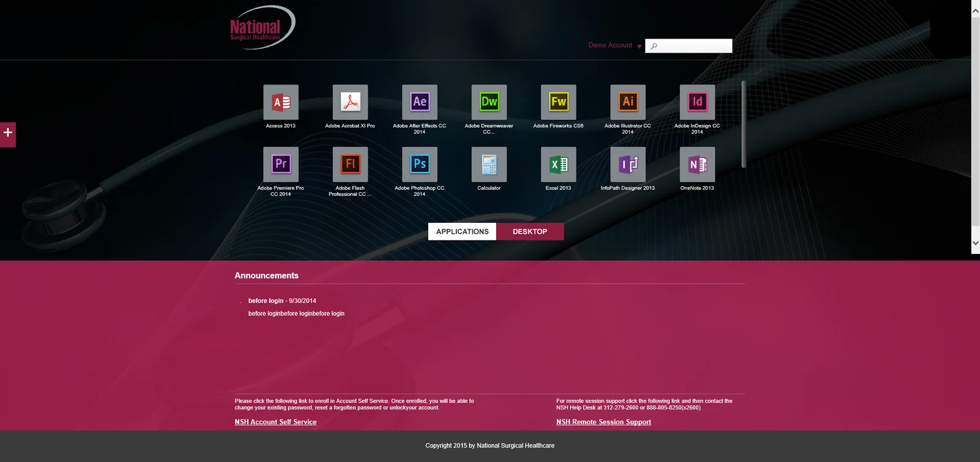
Task: Open InfoPath Designer 2013 icon
Action: [x=628, y=164]
